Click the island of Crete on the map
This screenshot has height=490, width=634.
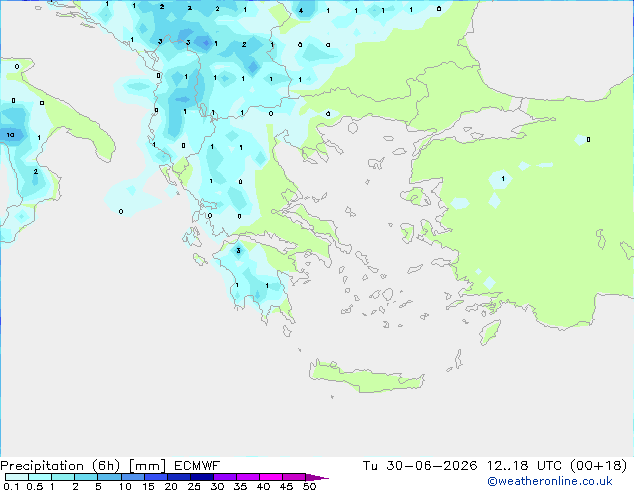coord(366,376)
